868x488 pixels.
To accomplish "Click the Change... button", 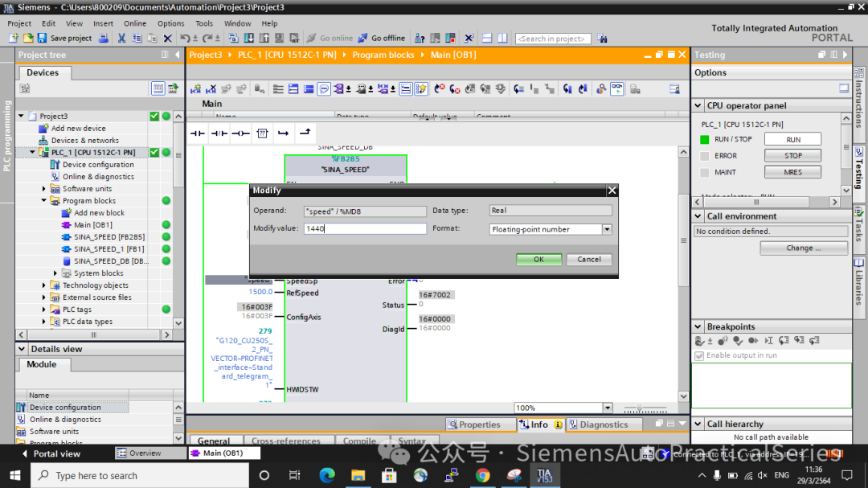I will (x=804, y=248).
